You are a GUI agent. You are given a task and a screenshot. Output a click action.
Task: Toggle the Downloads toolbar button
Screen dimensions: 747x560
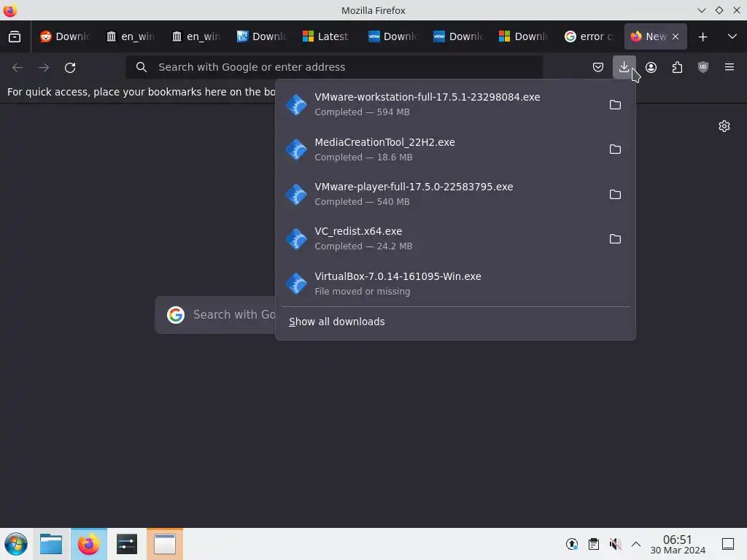point(624,67)
